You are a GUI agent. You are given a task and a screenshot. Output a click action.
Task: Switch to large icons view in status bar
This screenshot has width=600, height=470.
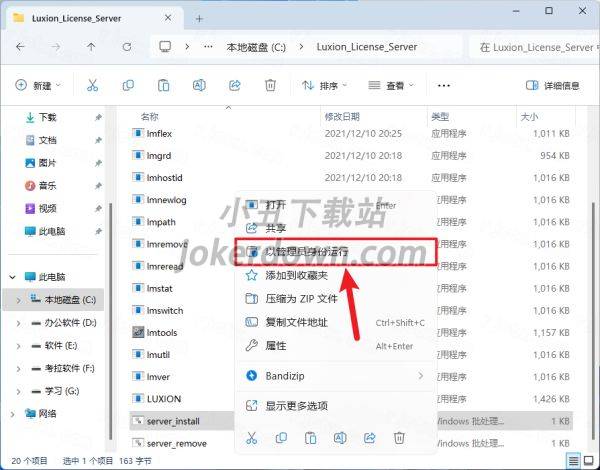click(588, 460)
